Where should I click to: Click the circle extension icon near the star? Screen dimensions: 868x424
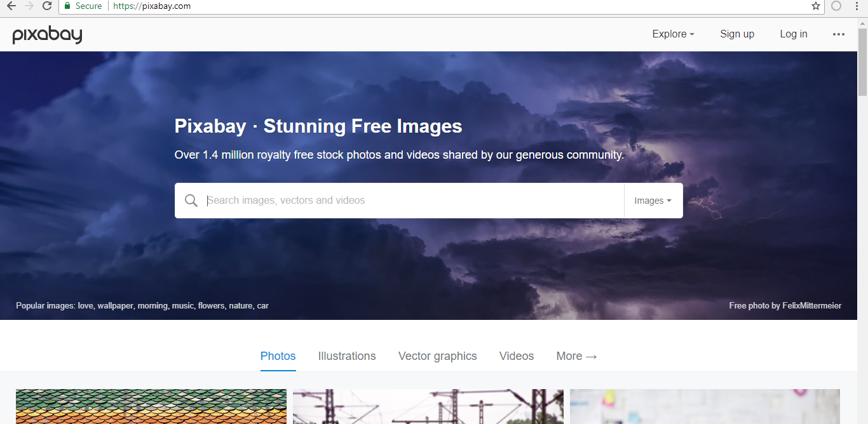(x=836, y=6)
